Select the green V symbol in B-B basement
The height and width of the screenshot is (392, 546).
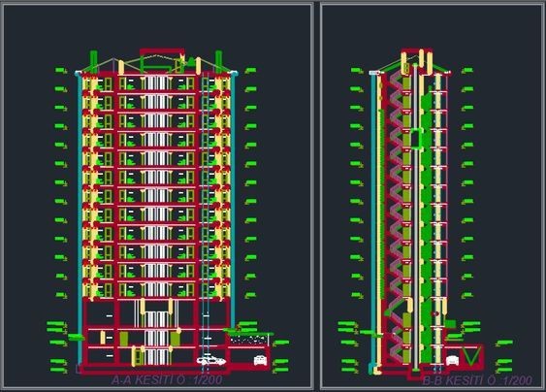(471, 355)
